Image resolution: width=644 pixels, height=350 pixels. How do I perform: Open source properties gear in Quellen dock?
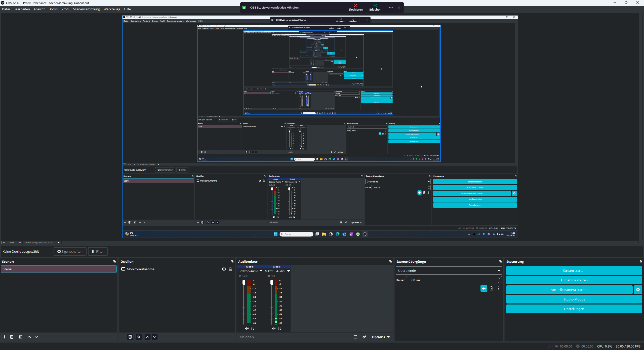tap(139, 337)
